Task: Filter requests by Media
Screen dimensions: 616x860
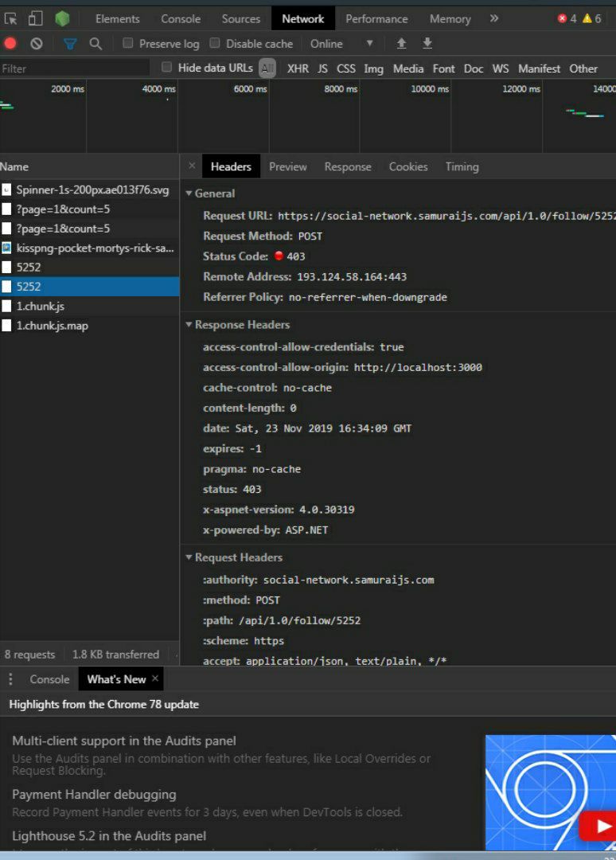Action: 408,68
